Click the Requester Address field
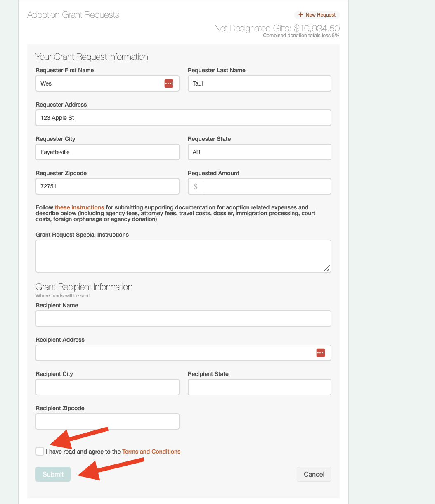435x504 pixels. 183,118
